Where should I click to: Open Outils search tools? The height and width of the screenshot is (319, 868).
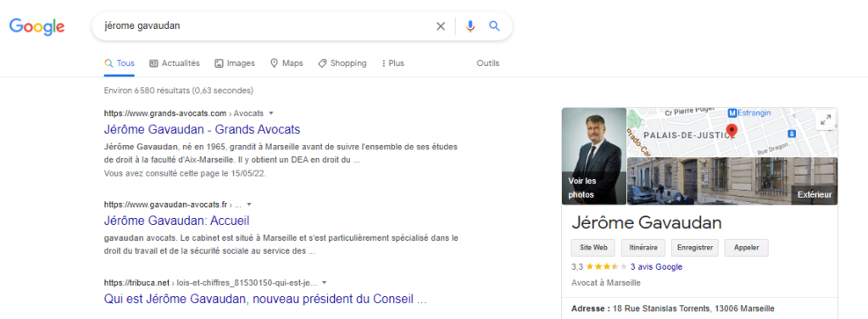point(487,63)
